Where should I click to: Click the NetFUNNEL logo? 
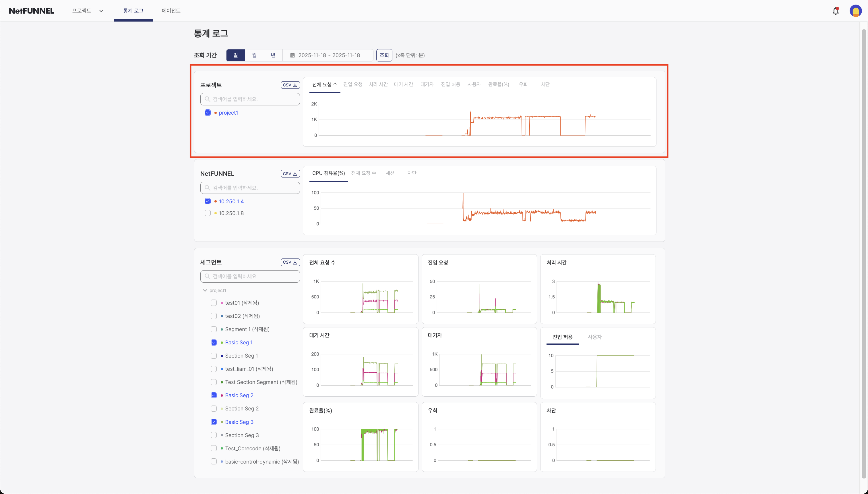31,11
